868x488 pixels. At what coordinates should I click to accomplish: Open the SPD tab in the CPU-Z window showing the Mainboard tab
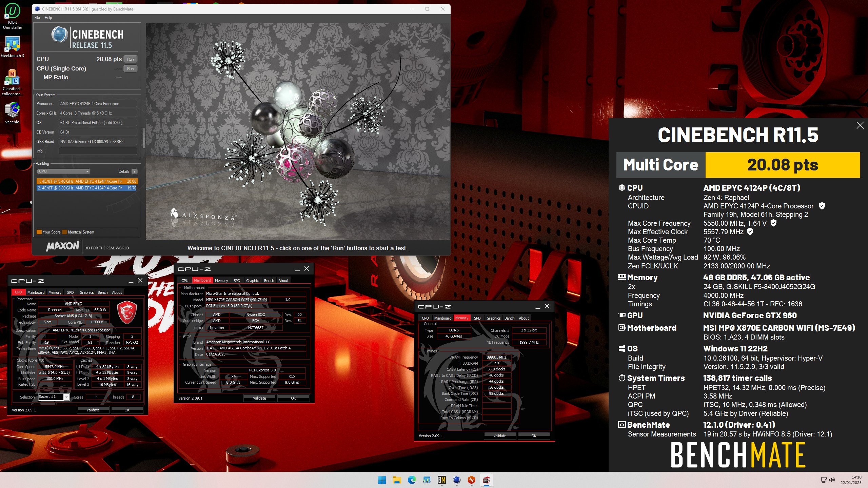click(237, 280)
